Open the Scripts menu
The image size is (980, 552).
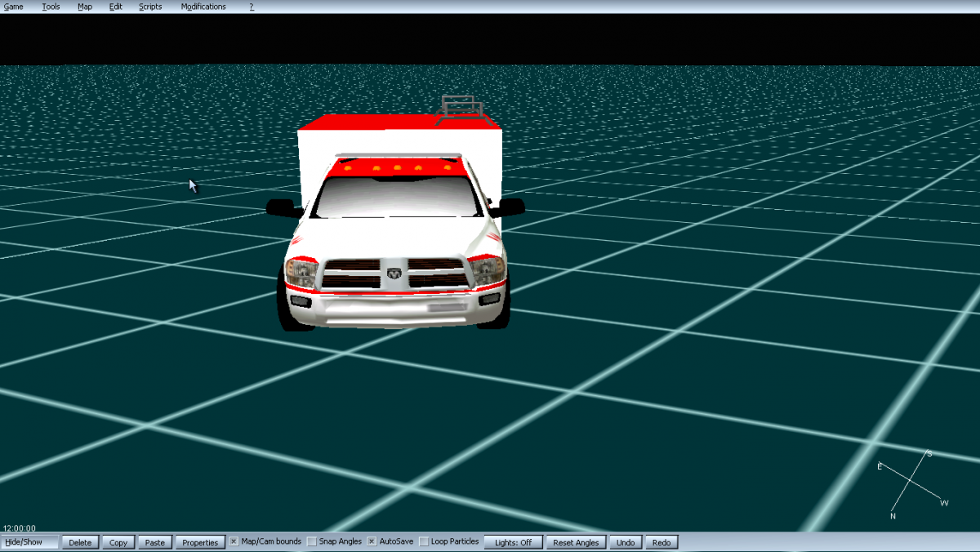[150, 7]
